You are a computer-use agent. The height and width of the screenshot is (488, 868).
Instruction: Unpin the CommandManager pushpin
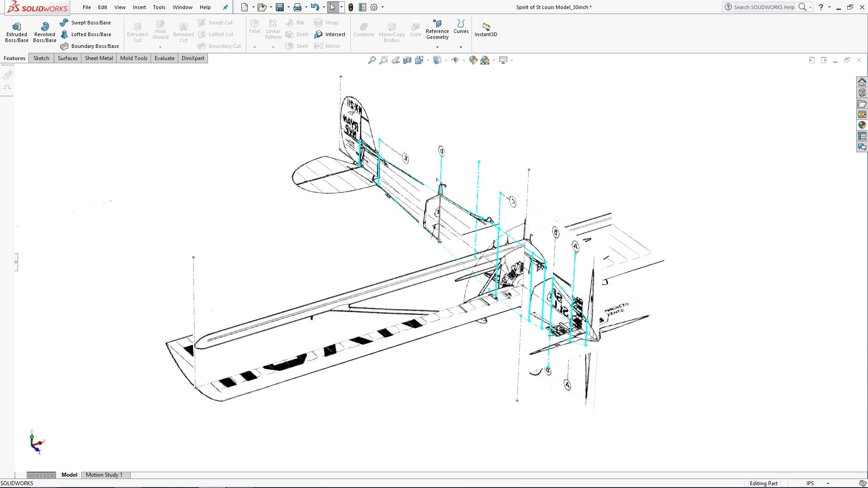[x=225, y=7]
